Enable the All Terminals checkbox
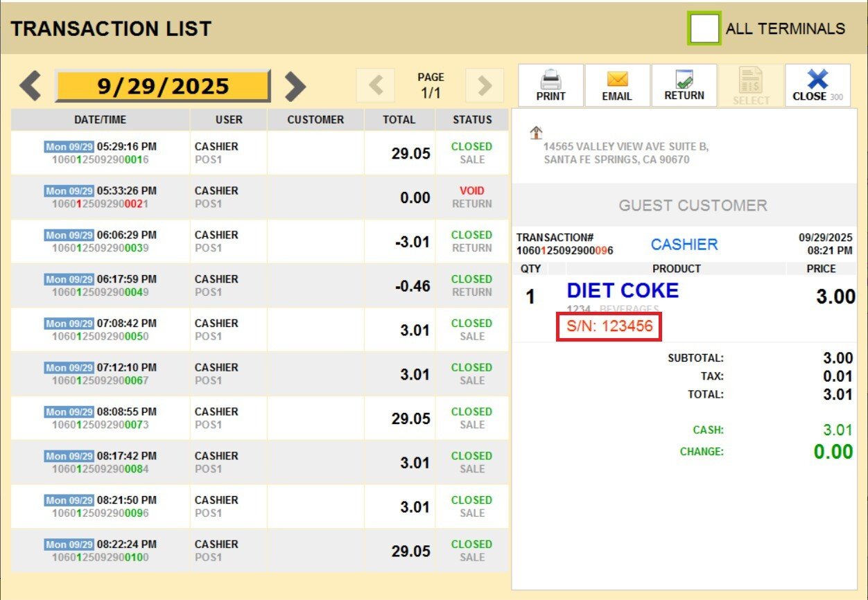Viewport: 868px width, 600px height. point(704,28)
